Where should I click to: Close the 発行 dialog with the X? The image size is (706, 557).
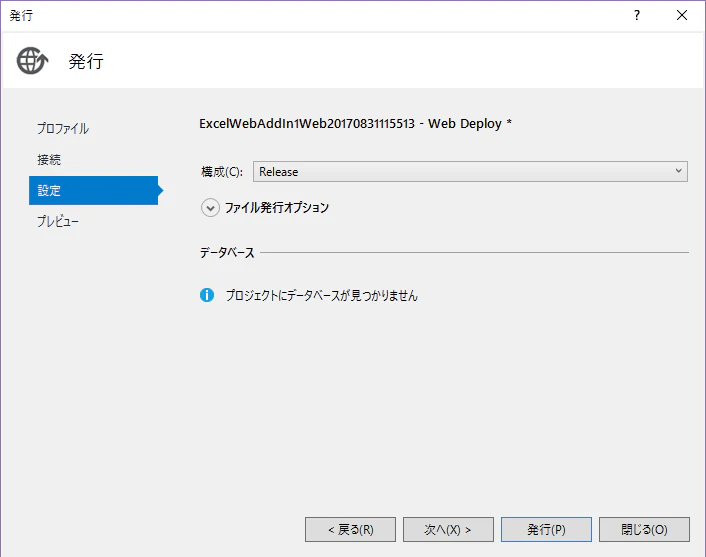pyautogui.click(x=682, y=15)
